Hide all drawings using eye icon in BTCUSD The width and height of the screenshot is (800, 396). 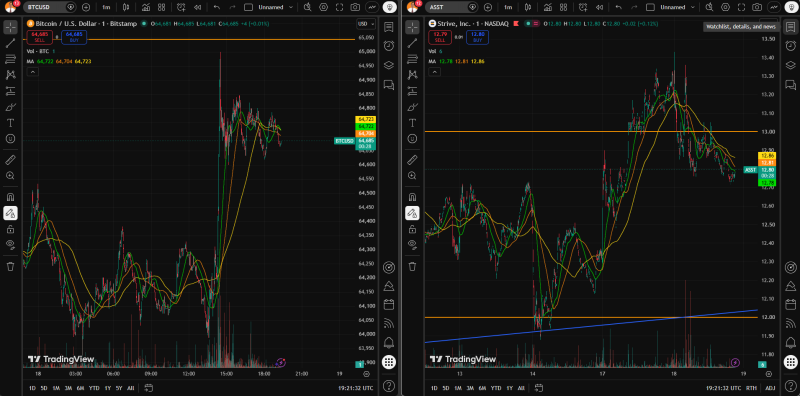point(10,244)
